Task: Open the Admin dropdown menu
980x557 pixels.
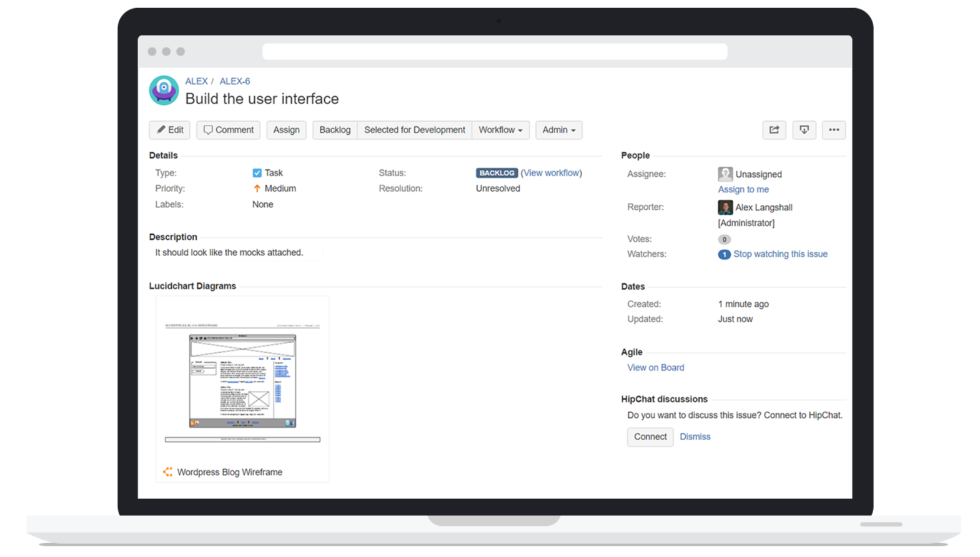Action: coord(559,130)
